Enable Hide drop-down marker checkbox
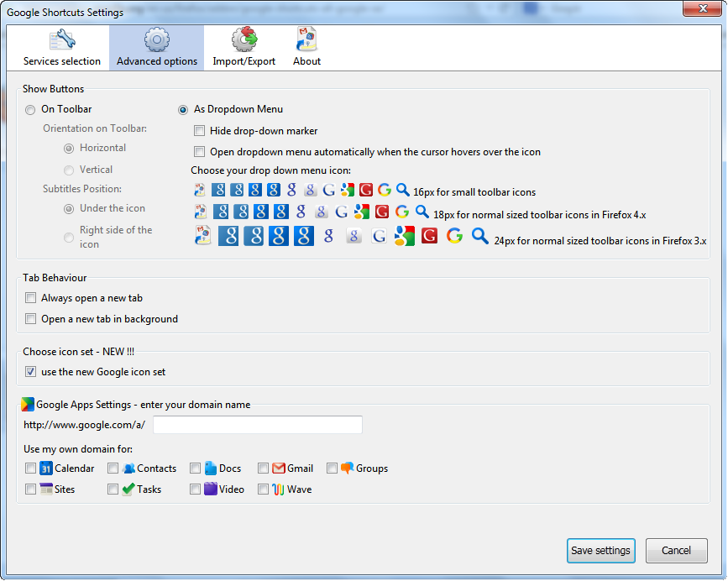The height and width of the screenshot is (581, 728). (x=199, y=131)
